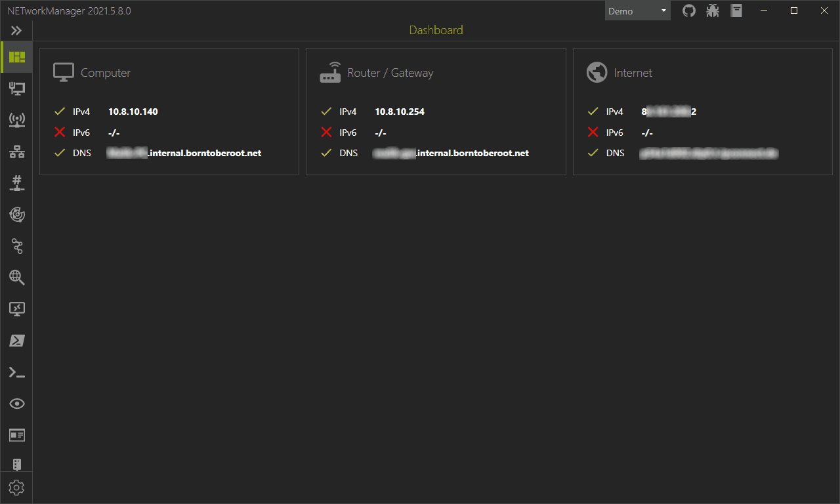Open the Subnet Calculator panel
Screen dimensions: 840x504
point(16,434)
